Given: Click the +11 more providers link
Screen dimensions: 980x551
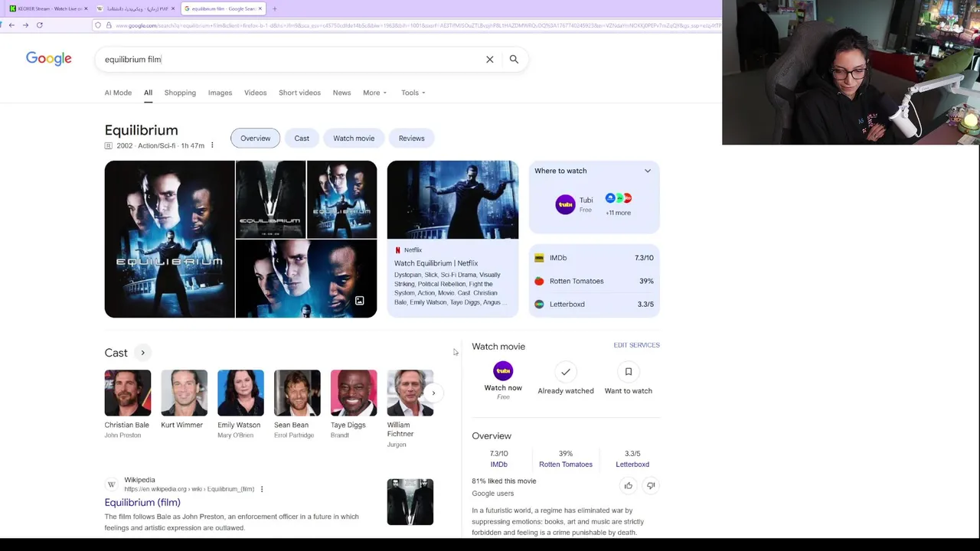Looking at the screenshot, I should point(618,213).
